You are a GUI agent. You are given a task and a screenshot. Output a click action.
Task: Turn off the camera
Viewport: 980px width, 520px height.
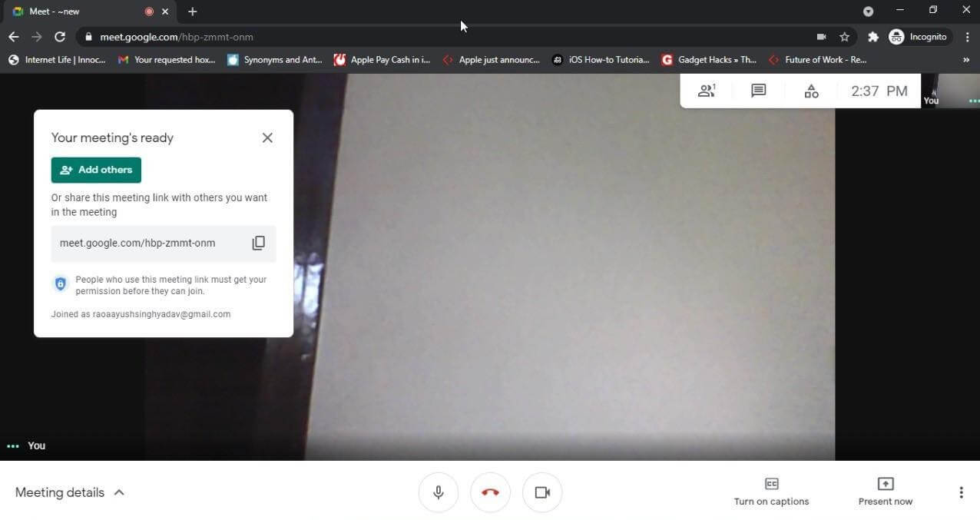tap(542, 492)
